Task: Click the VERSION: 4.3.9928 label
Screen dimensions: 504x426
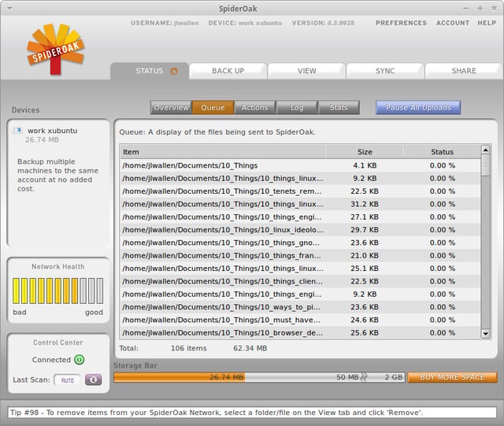Action: [x=323, y=23]
